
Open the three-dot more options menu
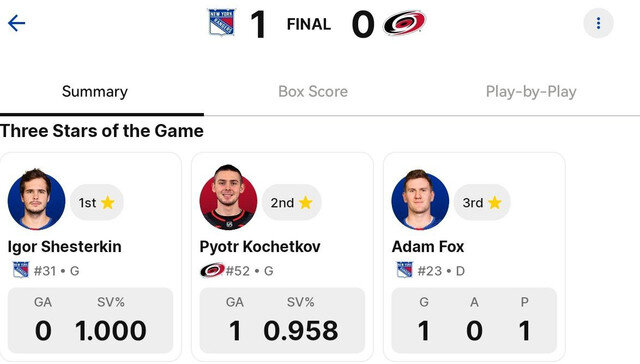pos(598,23)
